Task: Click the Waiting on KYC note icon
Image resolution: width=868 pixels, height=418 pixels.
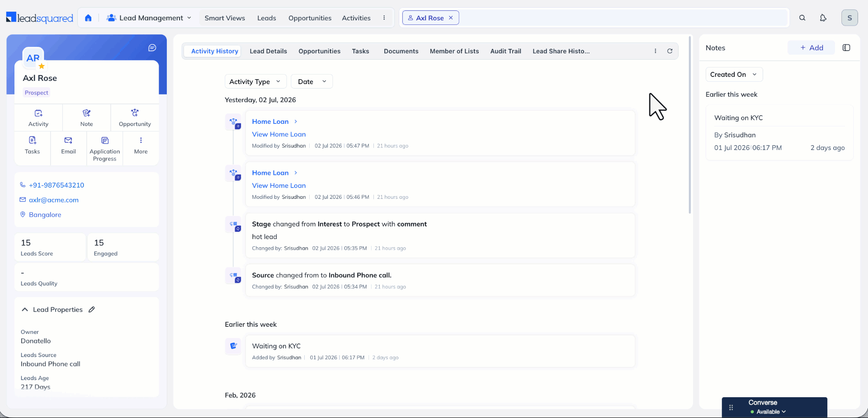Action: [x=233, y=346]
